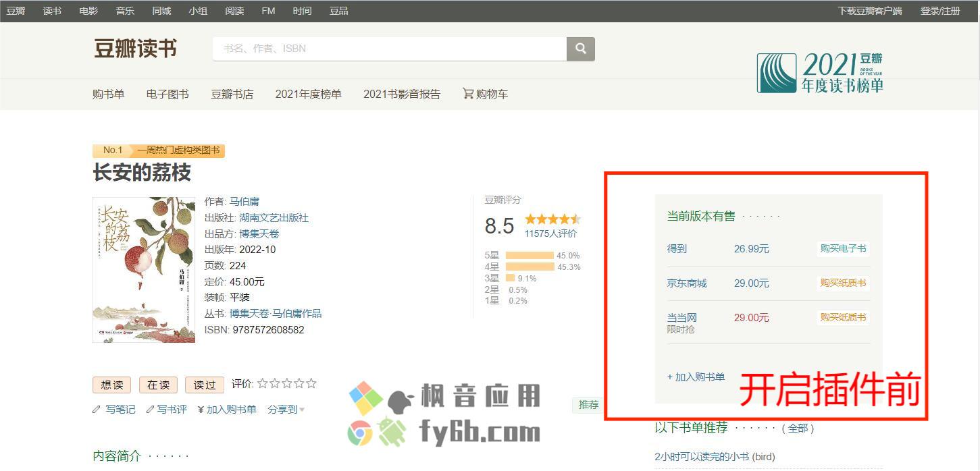The width and height of the screenshot is (980, 471).
Task: Open 豆品 in the top navigation
Action: (x=339, y=11)
